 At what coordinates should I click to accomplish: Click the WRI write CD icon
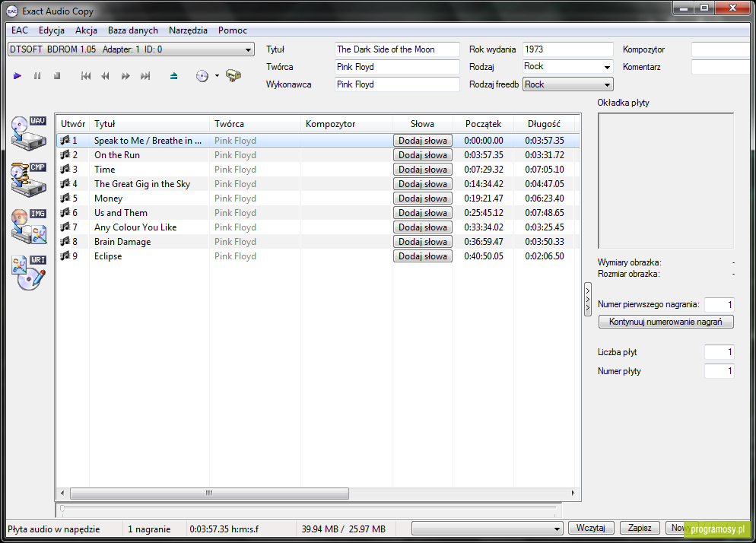29,272
